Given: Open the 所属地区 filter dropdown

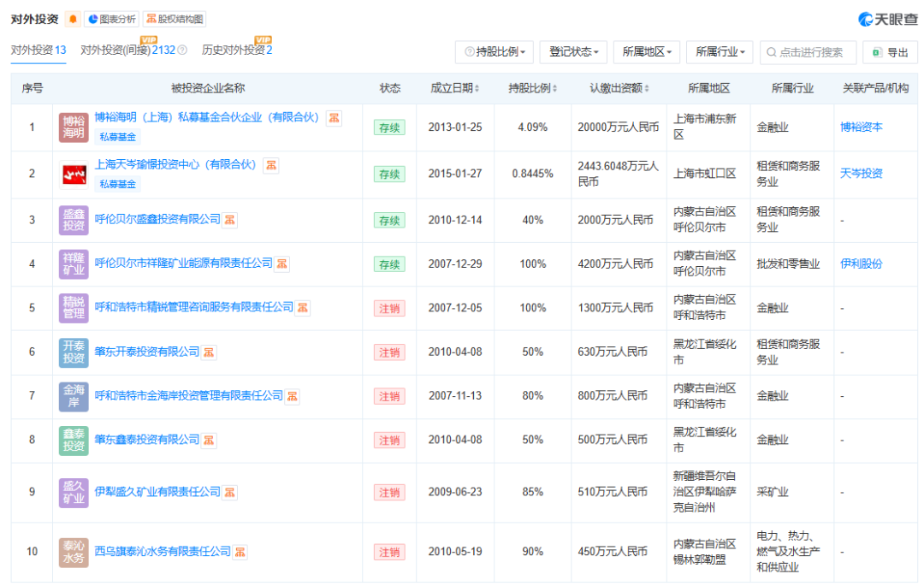Looking at the screenshot, I should [647, 52].
